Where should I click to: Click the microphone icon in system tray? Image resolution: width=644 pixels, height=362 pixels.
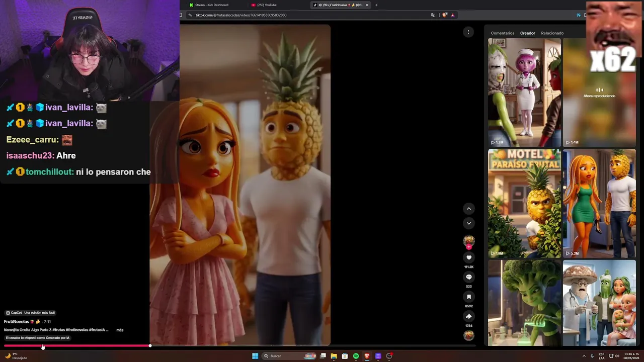point(592,356)
